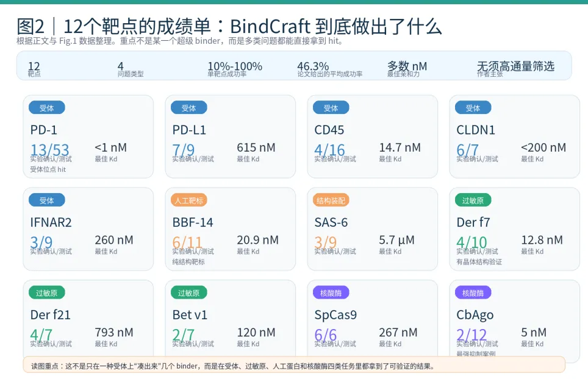Image resolution: width=588 pixels, height=379 pixels.
Task: Click the 2/7 ratio value
Action: pyautogui.click(x=184, y=335)
